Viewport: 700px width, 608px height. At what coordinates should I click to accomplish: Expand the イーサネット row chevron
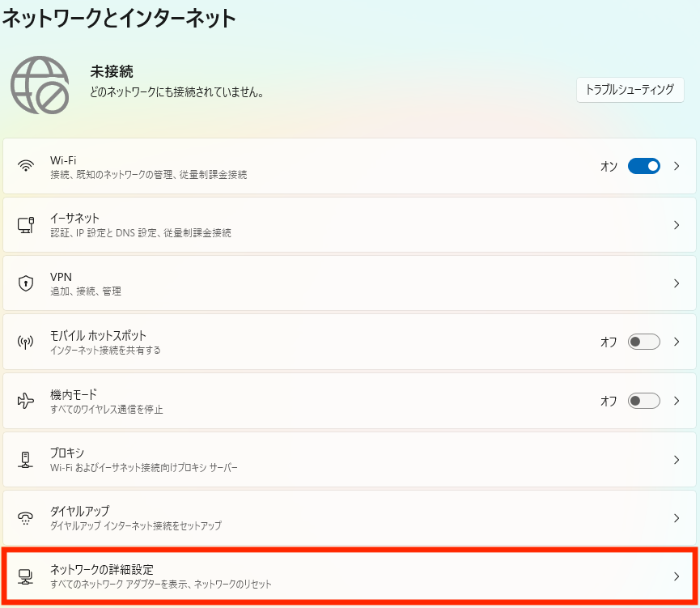point(677,225)
